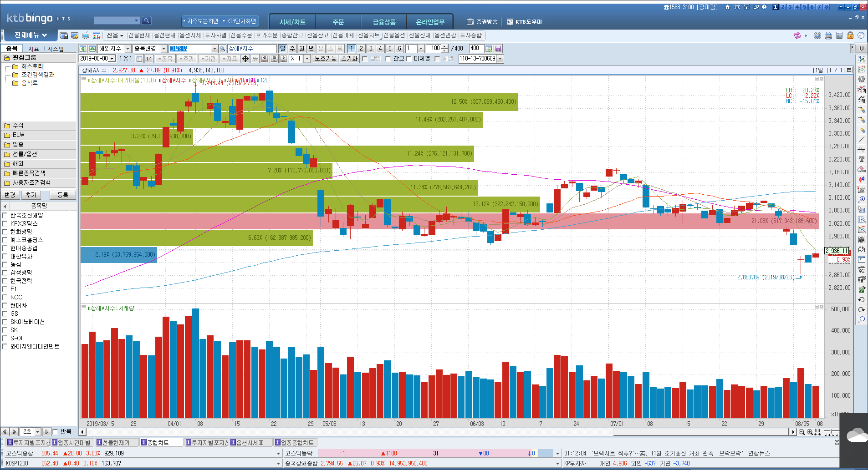This screenshot has height=470, width=868.
Task: Click the save-screen icon beside 전체메뉴
Action: [x=64, y=35]
